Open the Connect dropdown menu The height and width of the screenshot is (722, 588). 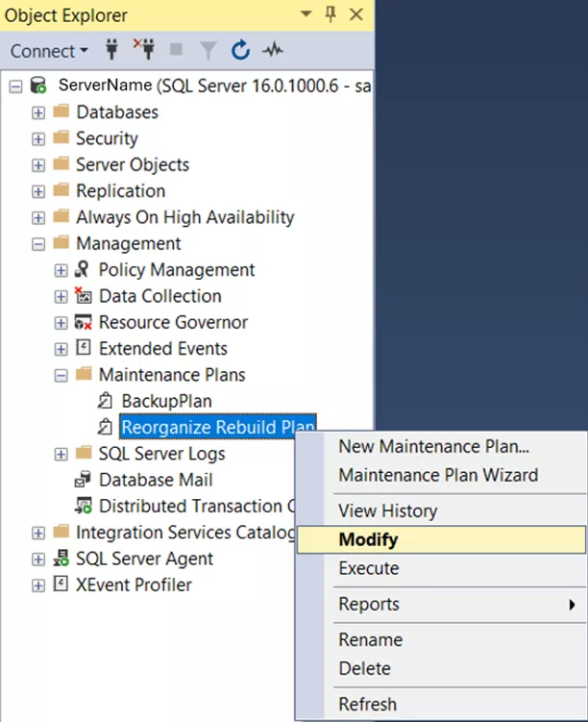[x=49, y=51]
